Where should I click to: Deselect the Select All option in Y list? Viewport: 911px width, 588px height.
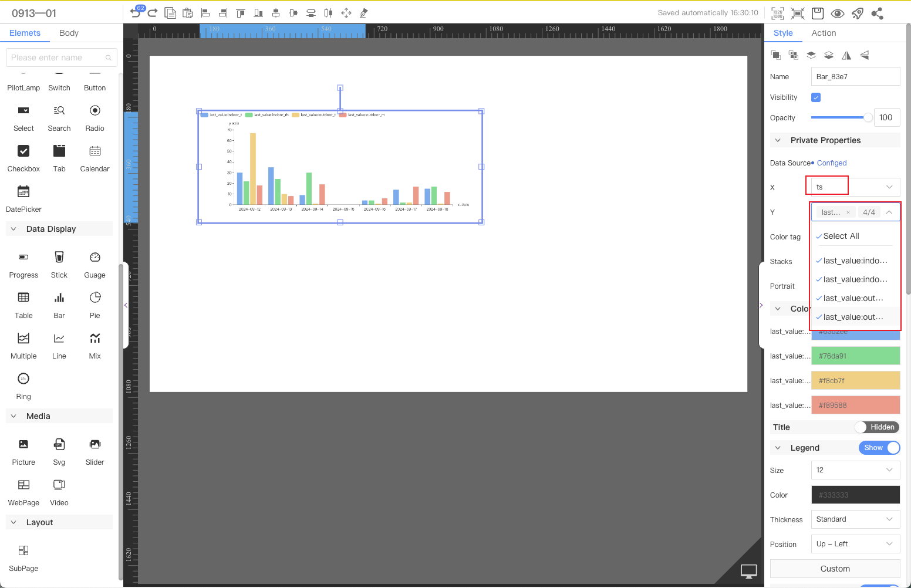point(841,236)
